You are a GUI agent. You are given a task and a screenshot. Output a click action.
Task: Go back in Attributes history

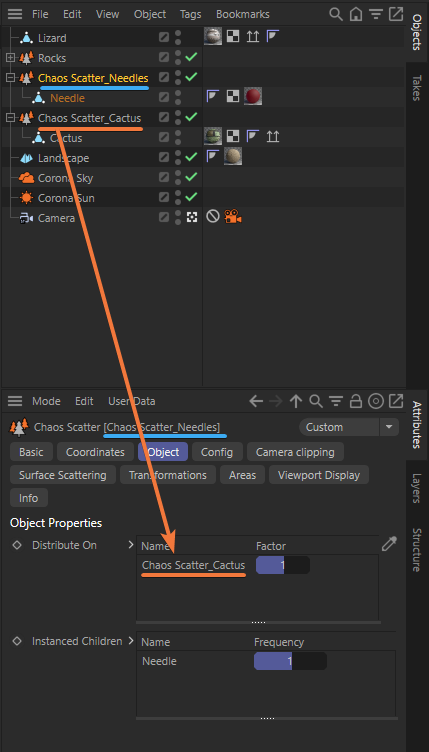[x=256, y=401]
